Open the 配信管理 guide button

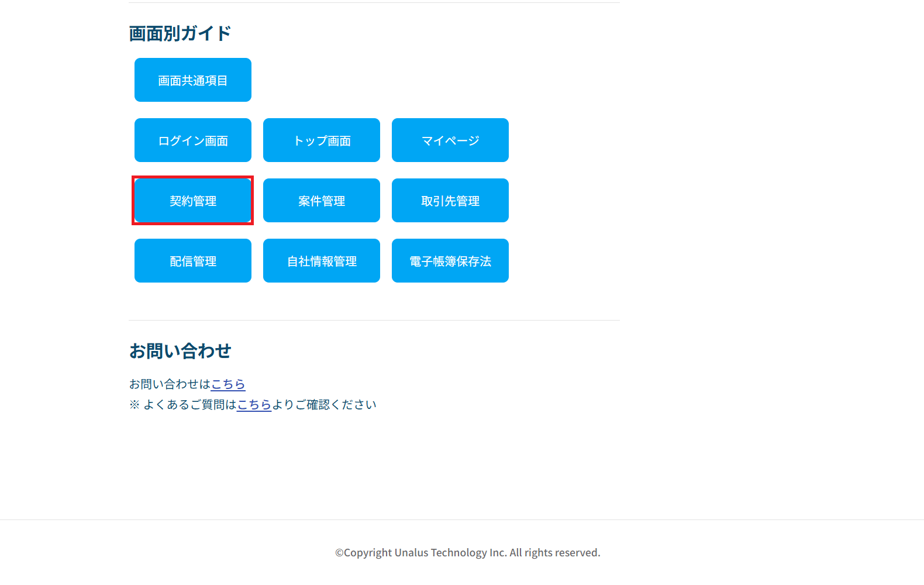[x=193, y=261]
